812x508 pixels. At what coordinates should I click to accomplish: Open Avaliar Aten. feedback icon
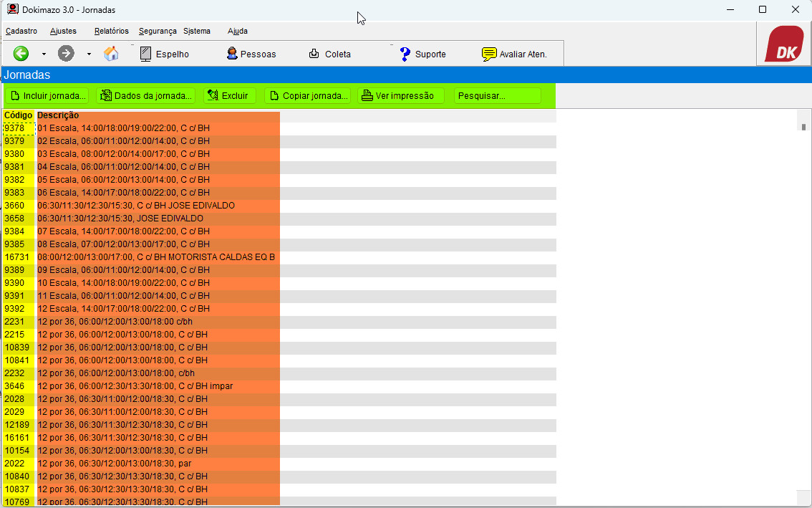(514, 54)
